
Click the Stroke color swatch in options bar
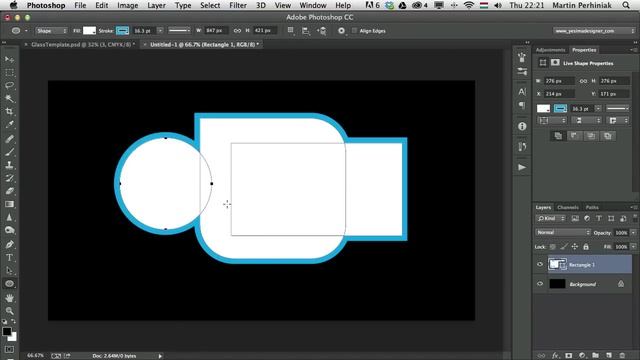(x=122, y=31)
